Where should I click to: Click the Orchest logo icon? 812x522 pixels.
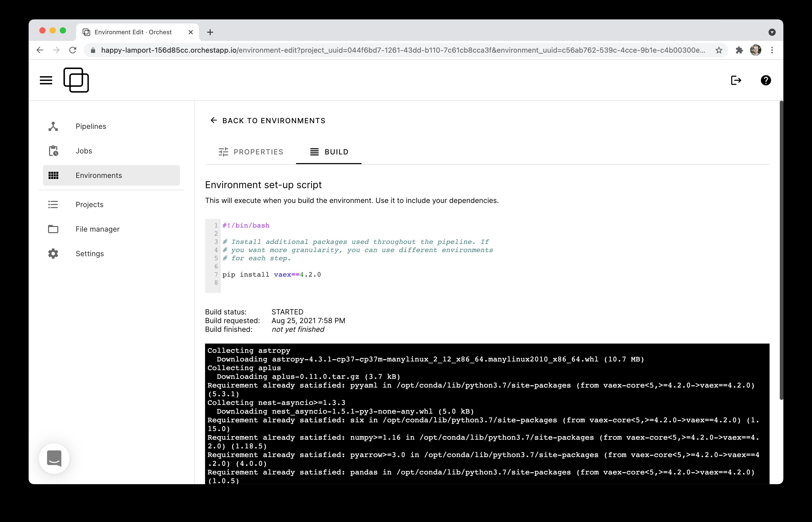coord(76,80)
